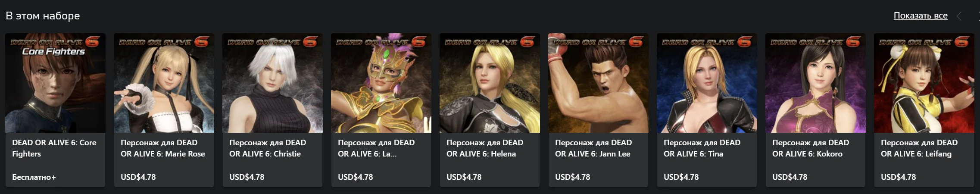The image size is (980, 194).
Task: Select the Helena character artwork
Action: (x=490, y=83)
